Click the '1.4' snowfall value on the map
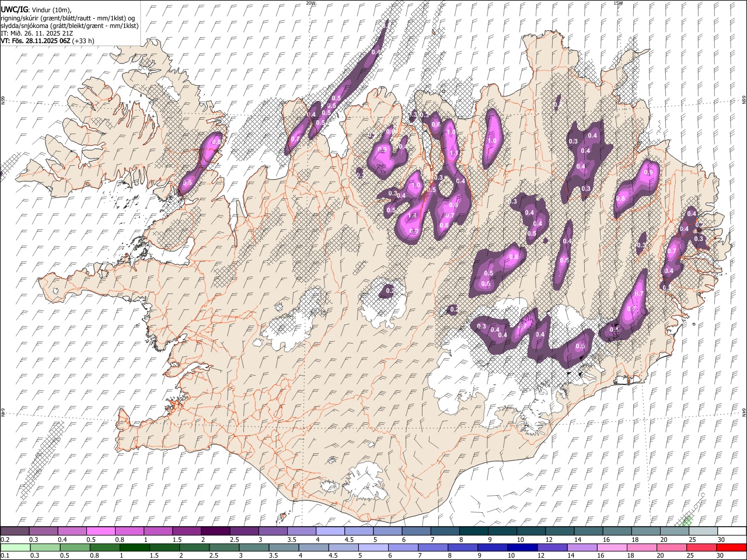 413,216
